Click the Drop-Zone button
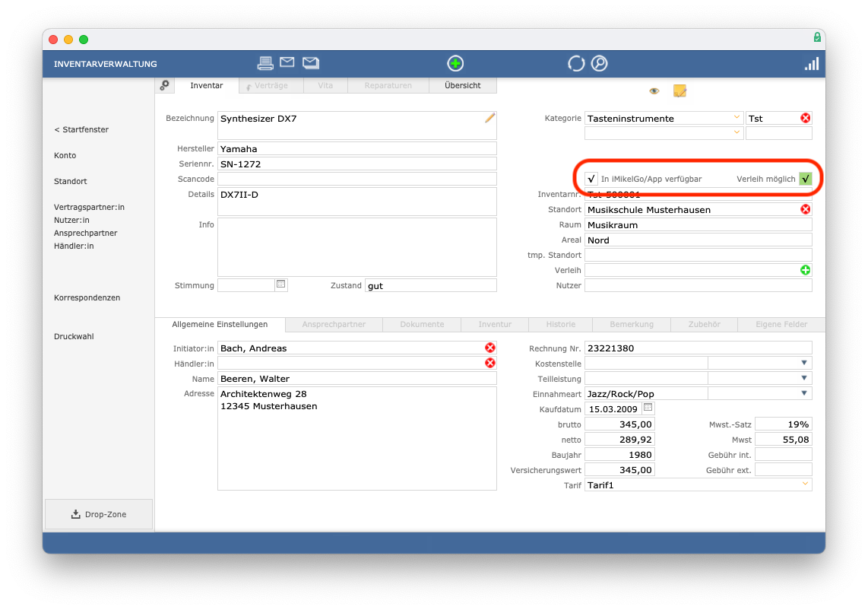The width and height of the screenshot is (868, 610). 99,514
